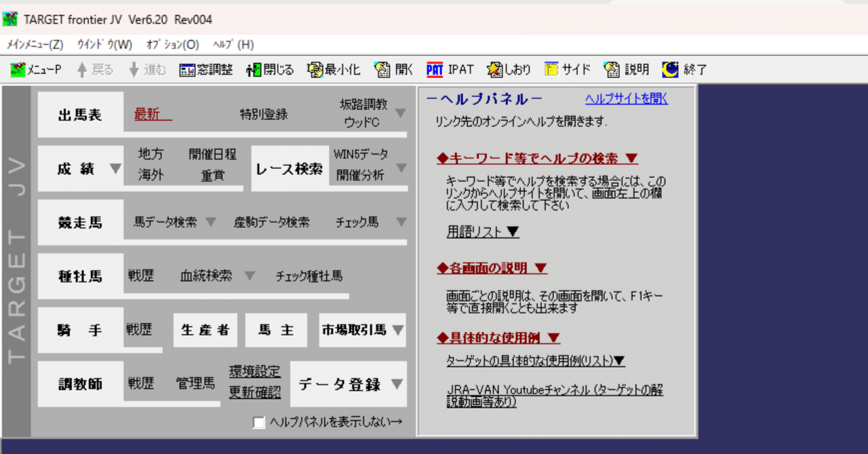
Task: Expand the 血統検索 dropdown arrow
Action: click(x=250, y=276)
